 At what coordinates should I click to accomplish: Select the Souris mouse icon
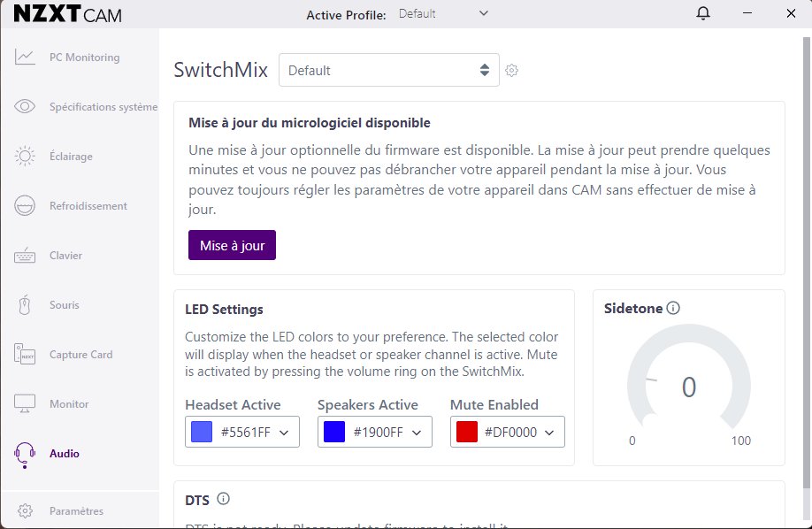(25, 305)
